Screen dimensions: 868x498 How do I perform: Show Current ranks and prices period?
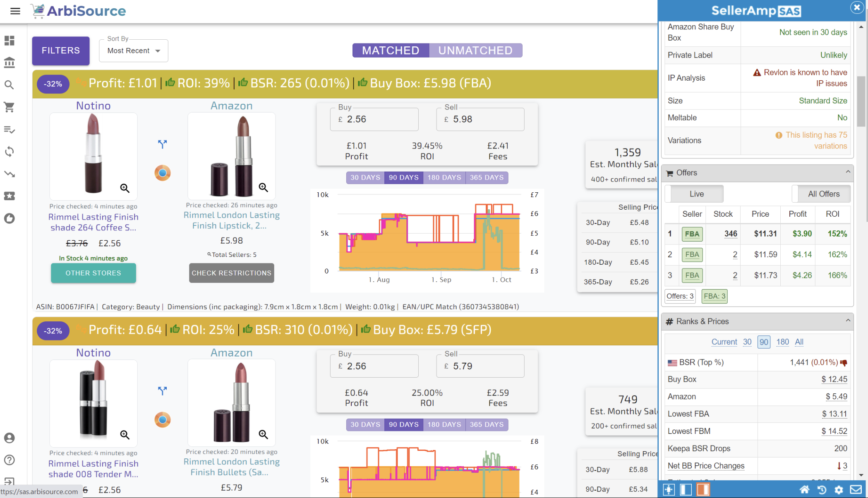(724, 342)
